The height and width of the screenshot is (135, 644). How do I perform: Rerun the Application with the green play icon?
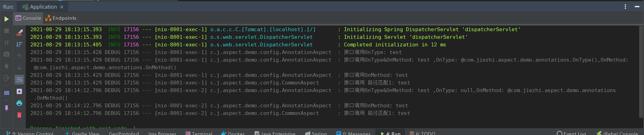point(6,19)
